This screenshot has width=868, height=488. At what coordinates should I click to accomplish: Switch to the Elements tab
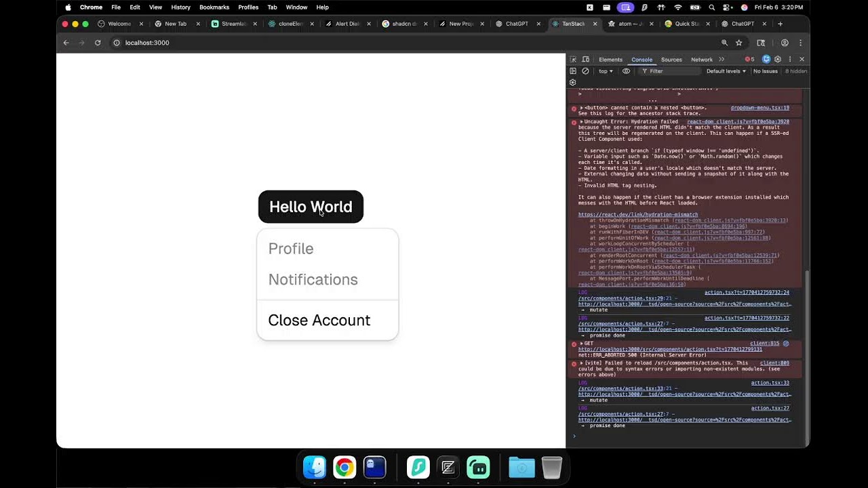click(x=610, y=60)
